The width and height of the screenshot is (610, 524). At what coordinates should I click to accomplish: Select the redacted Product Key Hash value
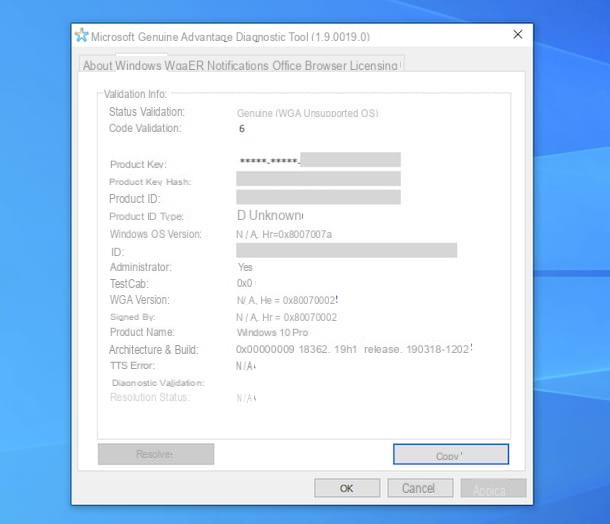point(318,179)
